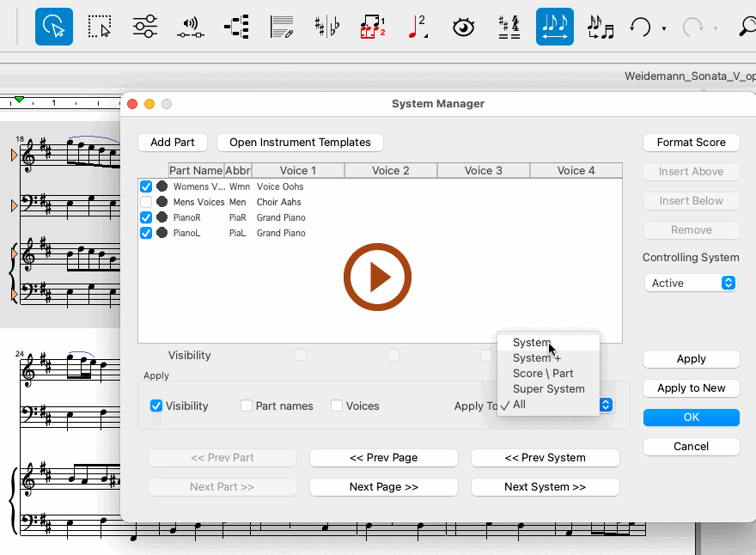The image size is (756, 555).
Task: Click the greyed-out redo arrow
Action: 692,27
